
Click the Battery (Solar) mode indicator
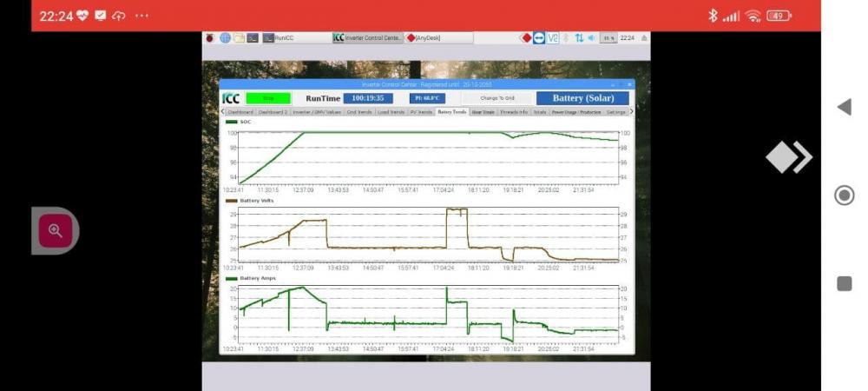click(583, 98)
